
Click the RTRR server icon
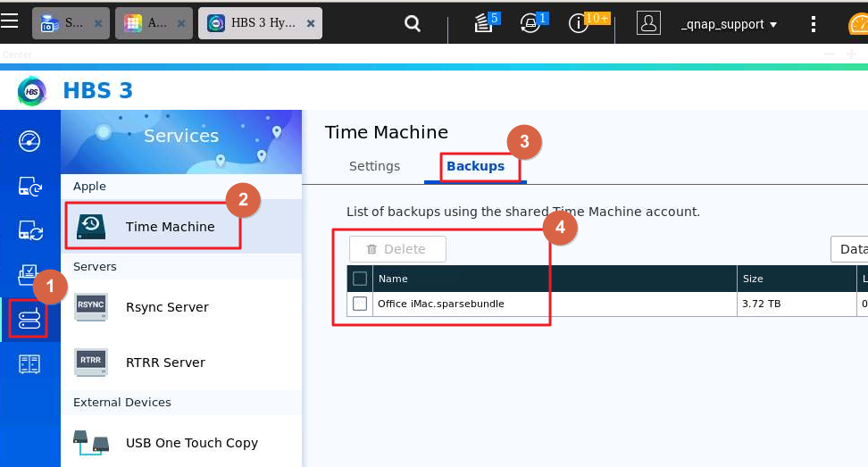91,362
